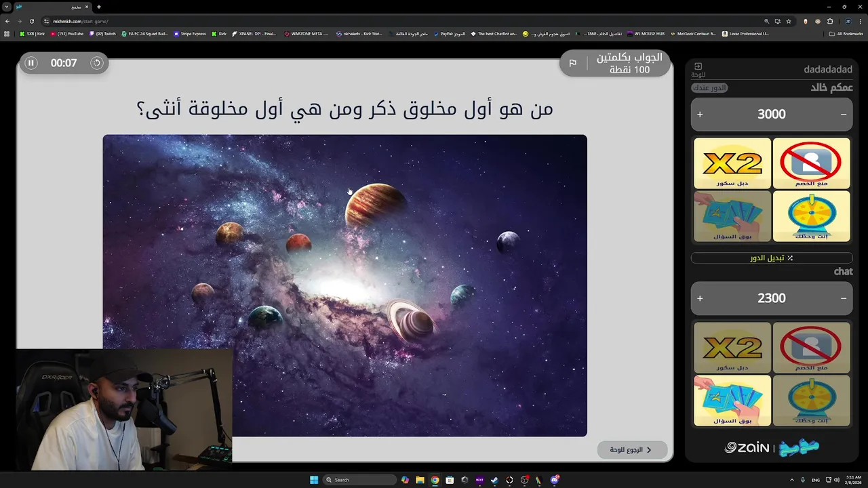Activate the chat team's block deduction card
Image resolution: width=868 pixels, height=488 pixels.
[x=811, y=348]
